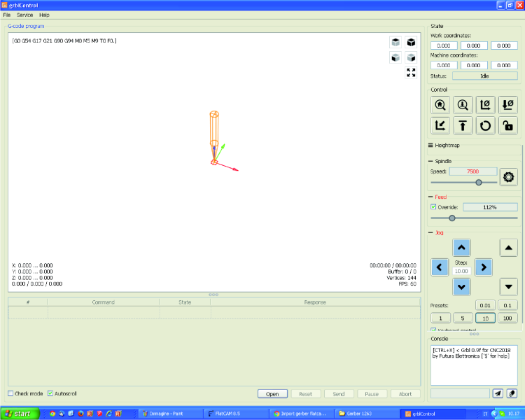Move to safe Z position

click(x=463, y=126)
